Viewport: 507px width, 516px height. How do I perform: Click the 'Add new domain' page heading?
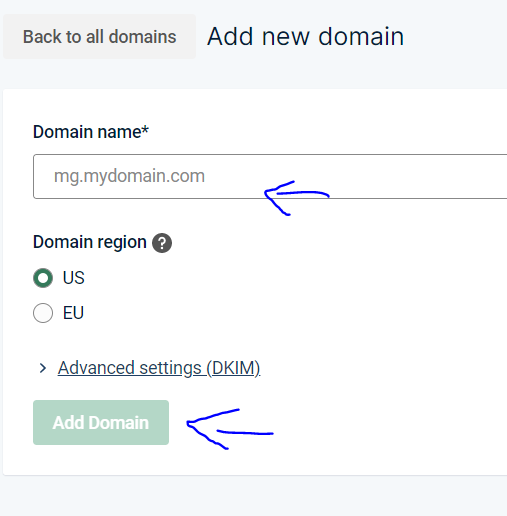[305, 36]
